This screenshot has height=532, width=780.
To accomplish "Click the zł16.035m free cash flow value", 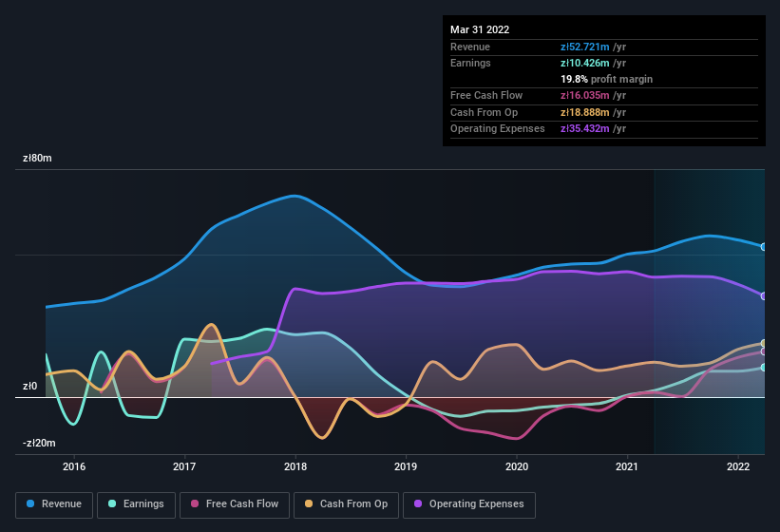I will click(x=585, y=95).
